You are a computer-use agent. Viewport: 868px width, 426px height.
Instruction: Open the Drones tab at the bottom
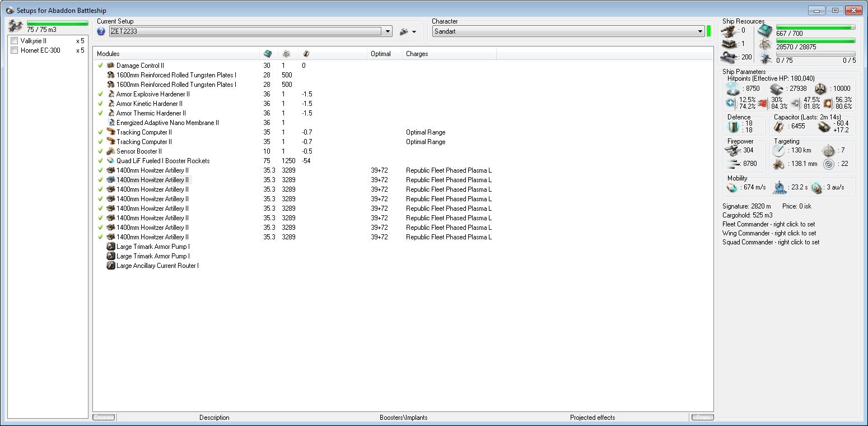point(104,418)
